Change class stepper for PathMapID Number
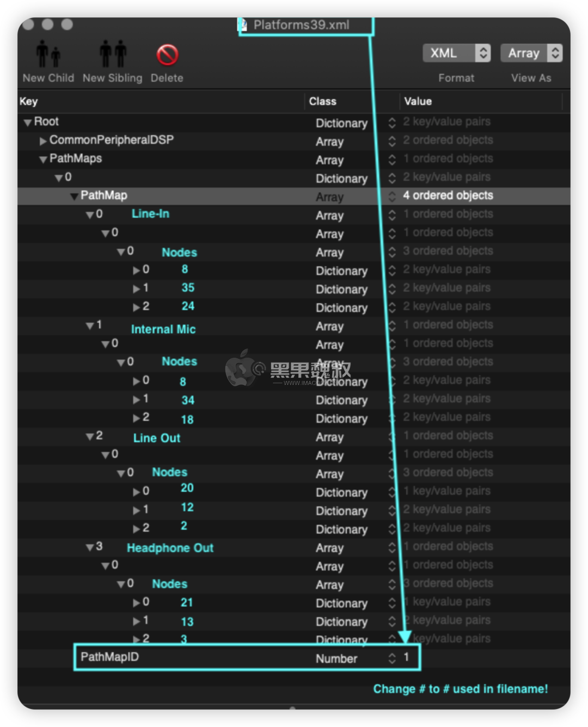The width and height of the screenshot is (588, 727). point(392,658)
